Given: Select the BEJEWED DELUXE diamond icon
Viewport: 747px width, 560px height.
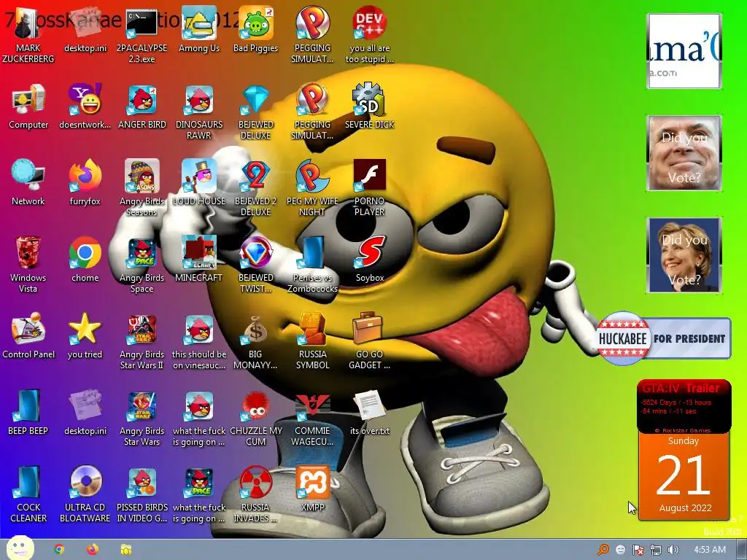Looking at the screenshot, I should 255,112.
